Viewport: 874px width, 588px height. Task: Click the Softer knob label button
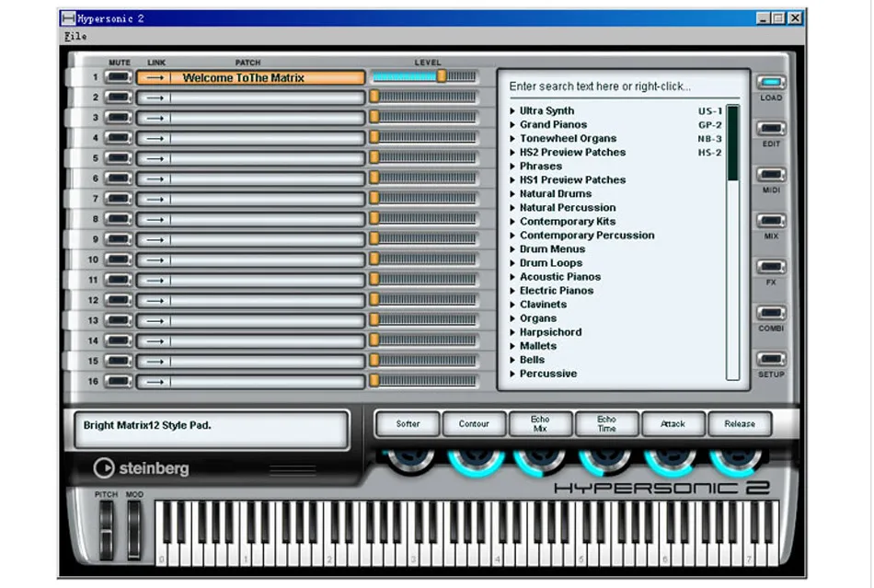pyautogui.click(x=408, y=424)
